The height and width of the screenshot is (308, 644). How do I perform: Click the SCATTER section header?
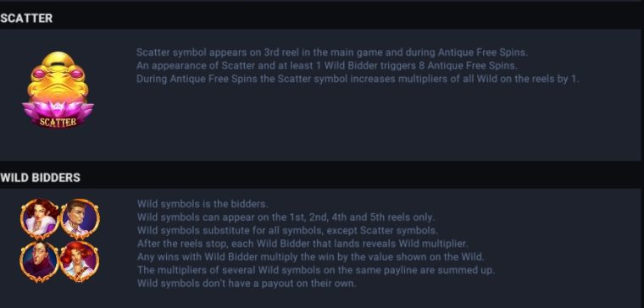pyautogui.click(x=26, y=18)
